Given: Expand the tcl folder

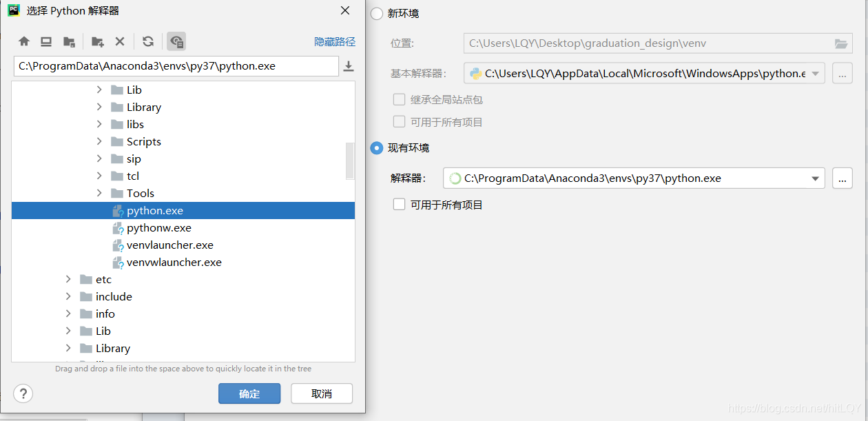Looking at the screenshot, I should (99, 176).
